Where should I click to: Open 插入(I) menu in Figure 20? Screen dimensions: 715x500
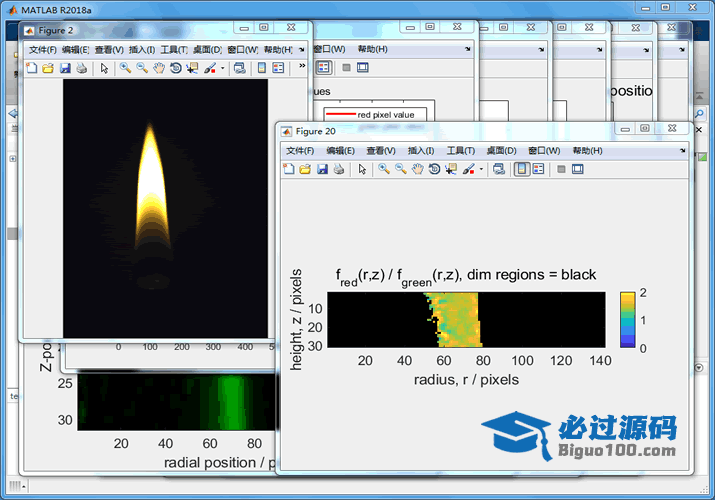tap(420, 151)
